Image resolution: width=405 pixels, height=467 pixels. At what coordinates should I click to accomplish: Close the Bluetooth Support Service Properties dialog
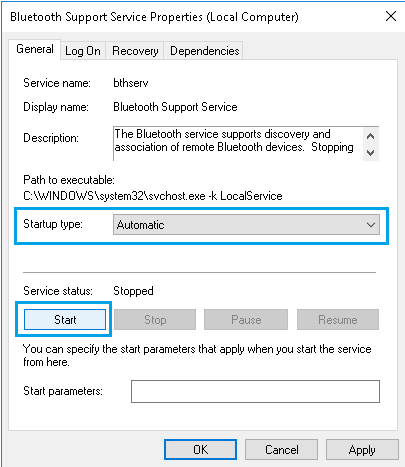[391, 16]
